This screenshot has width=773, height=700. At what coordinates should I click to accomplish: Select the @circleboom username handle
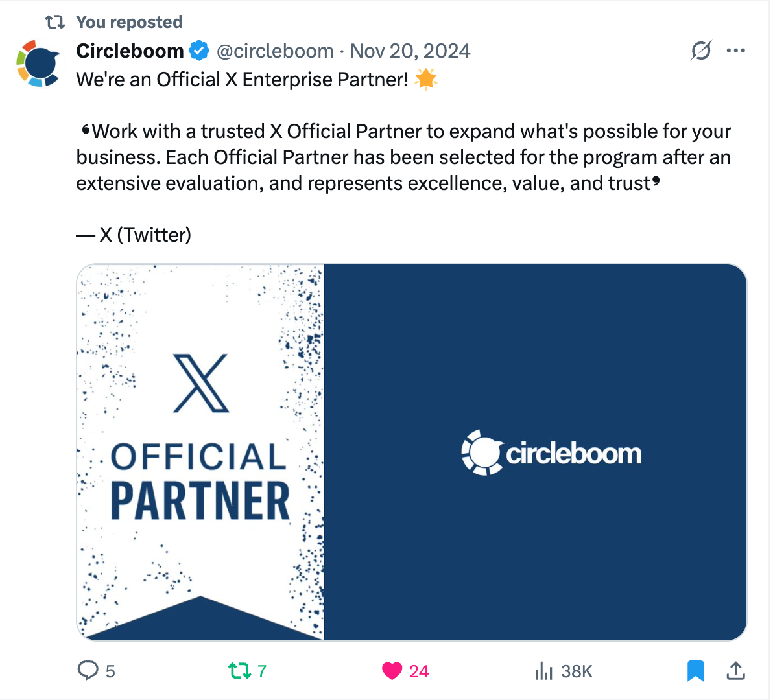point(275,51)
